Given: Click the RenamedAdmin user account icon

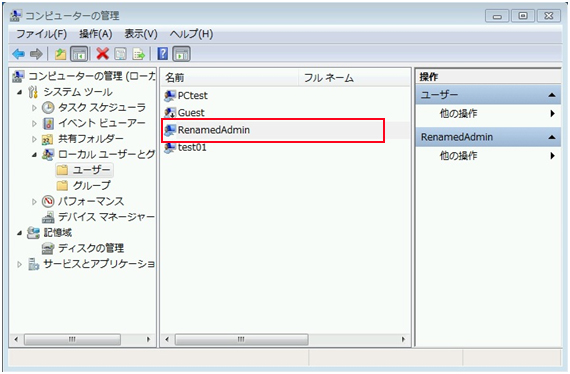Looking at the screenshot, I should pyautogui.click(x=170, y=130).
